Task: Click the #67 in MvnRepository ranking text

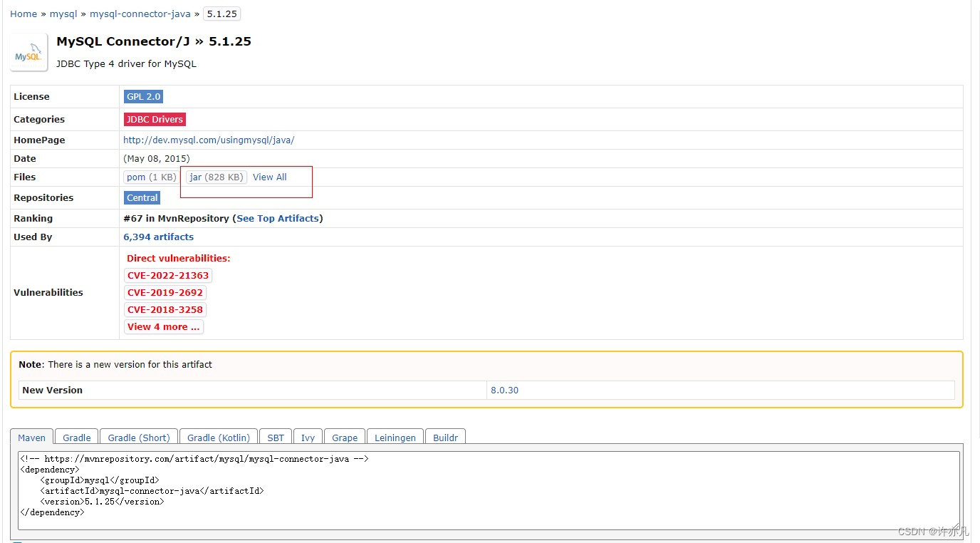Action: tap(176, 218)
